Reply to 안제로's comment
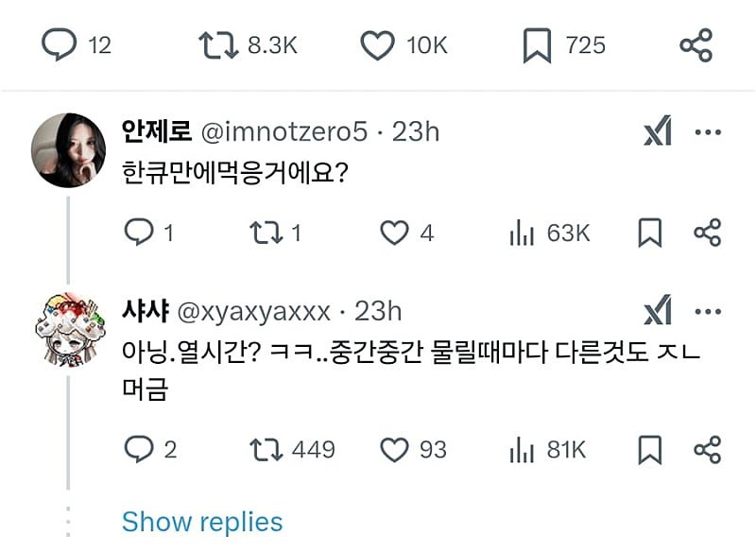The image size is (756, 553). pyautogui.click(x=139, y=233)
